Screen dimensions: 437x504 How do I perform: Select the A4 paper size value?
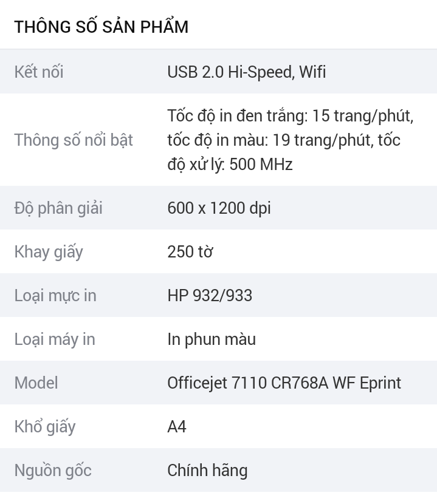point(177,426)
